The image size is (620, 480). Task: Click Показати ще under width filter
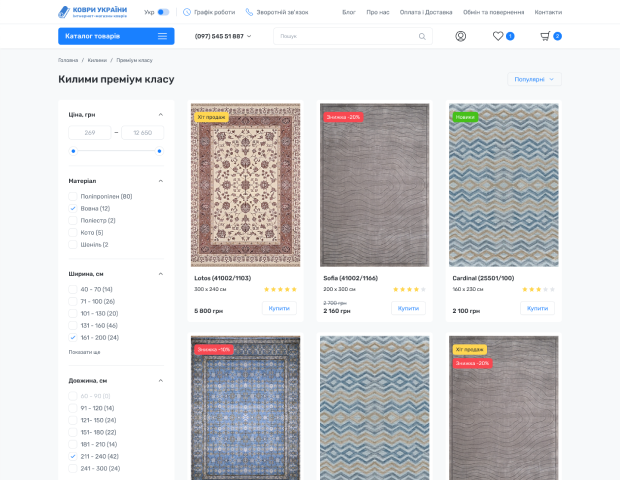click(84, 352)
